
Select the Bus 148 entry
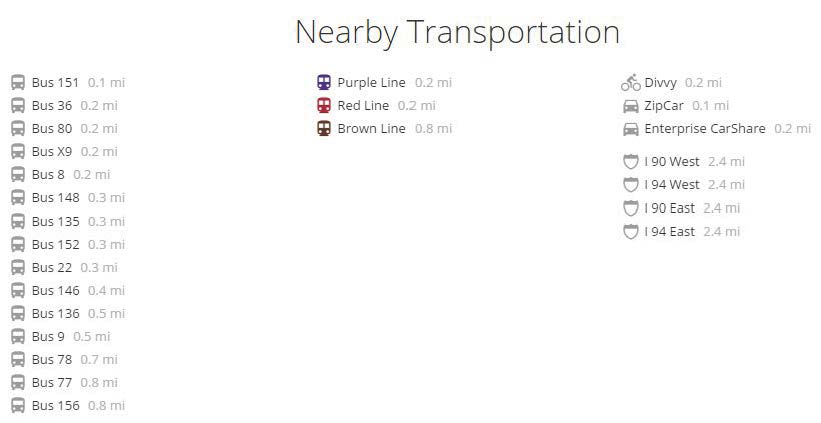point(55,197)
